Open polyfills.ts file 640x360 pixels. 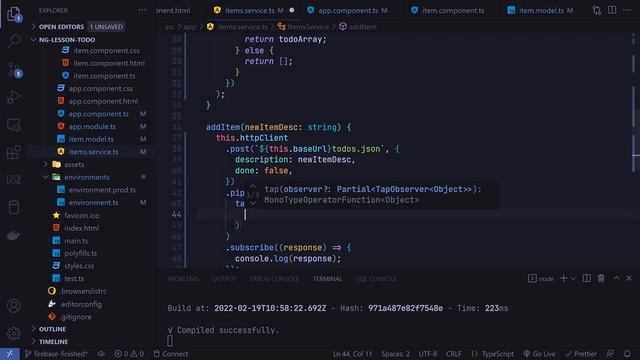point(80,253)
